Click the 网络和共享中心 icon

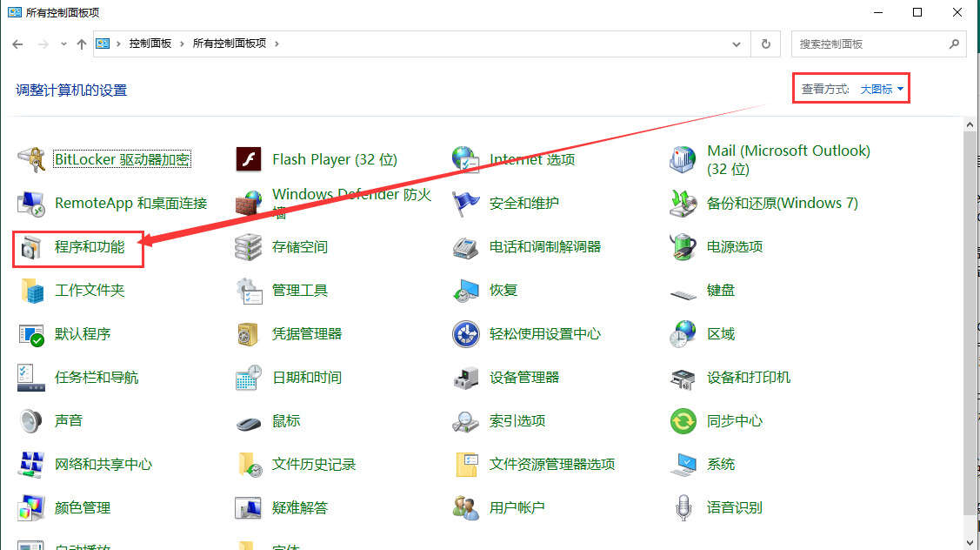tap(31, 464)
